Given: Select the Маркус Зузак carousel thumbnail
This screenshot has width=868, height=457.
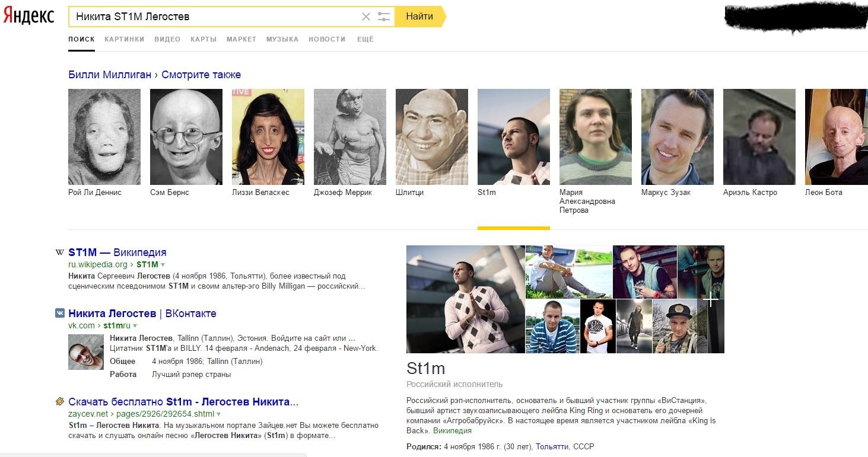Looking at the screenshot, I should tap(677, 137).
